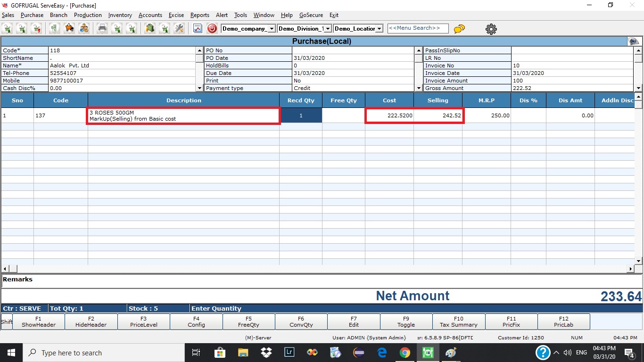Screen dimensions: 644x362
Task: Open the Purchase menu
Action: click(32, 15)
